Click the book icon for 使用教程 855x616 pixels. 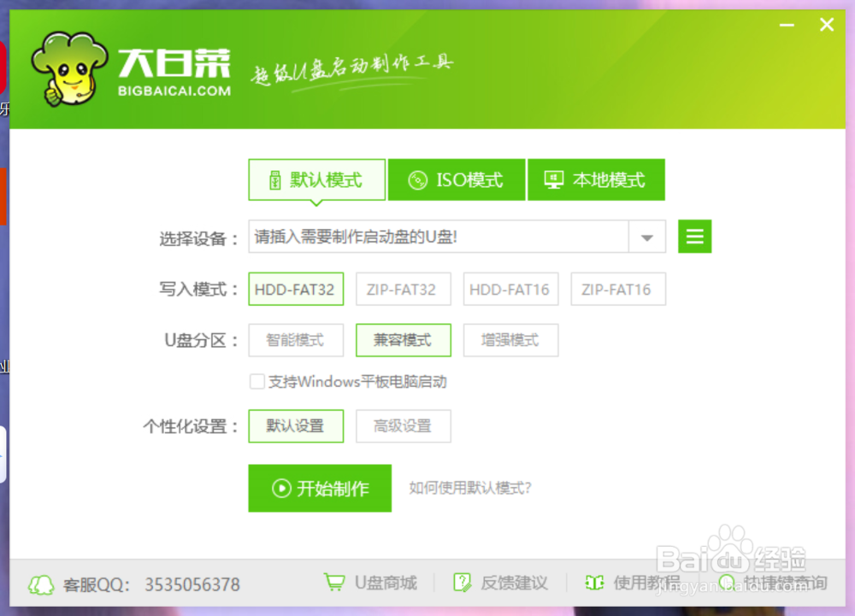[x=594, y=583]
